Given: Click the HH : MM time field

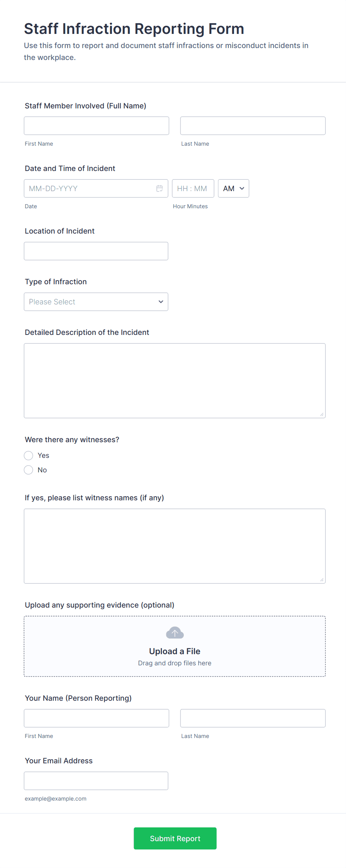Looking at the screenshot, I should (x=192, y=189).
